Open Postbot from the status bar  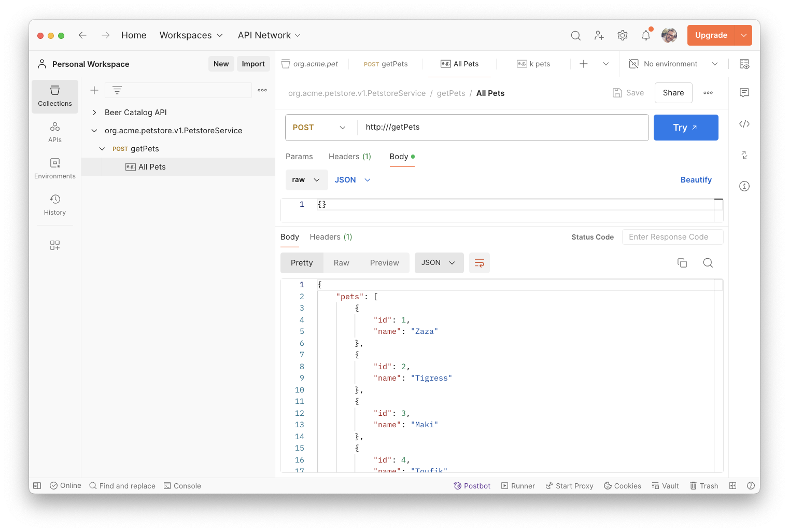click(x=472, y=486)
